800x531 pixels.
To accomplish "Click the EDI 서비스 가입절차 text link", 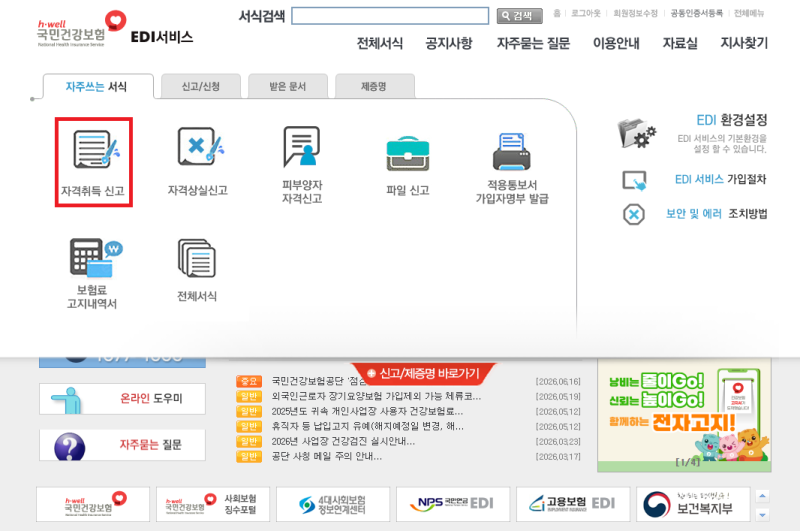I will (720, 180).
